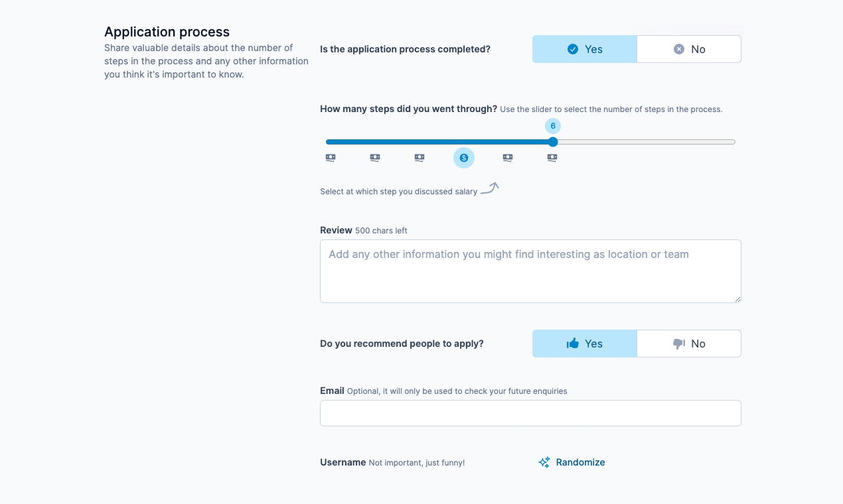843x504 pixels.
Task: Mark application process completed as Yes
Action: tap(585, 49)
